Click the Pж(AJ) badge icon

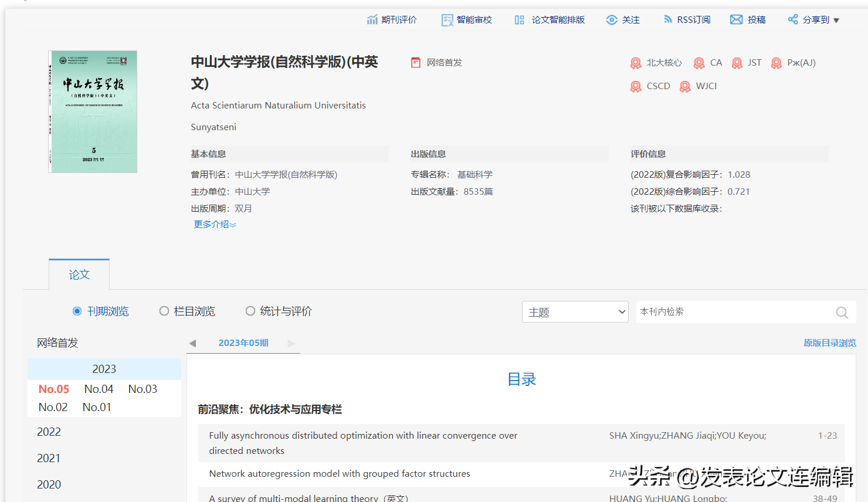click(777, 63)
